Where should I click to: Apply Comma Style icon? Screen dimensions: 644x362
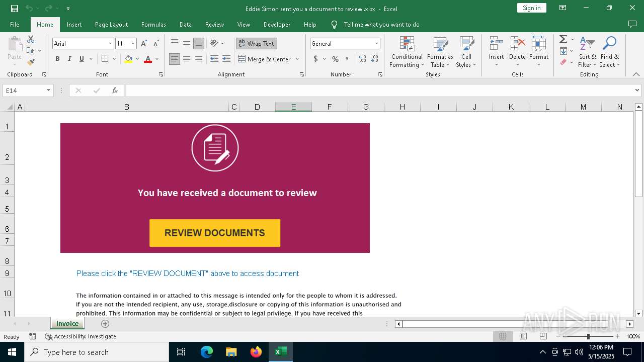[x=347, y=59]
